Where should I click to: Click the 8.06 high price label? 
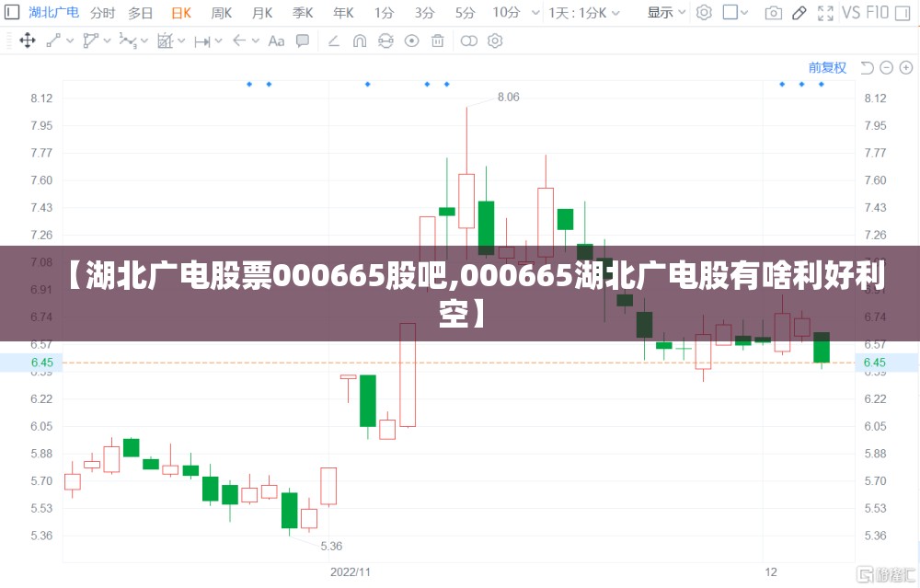(x=509, y=98)
